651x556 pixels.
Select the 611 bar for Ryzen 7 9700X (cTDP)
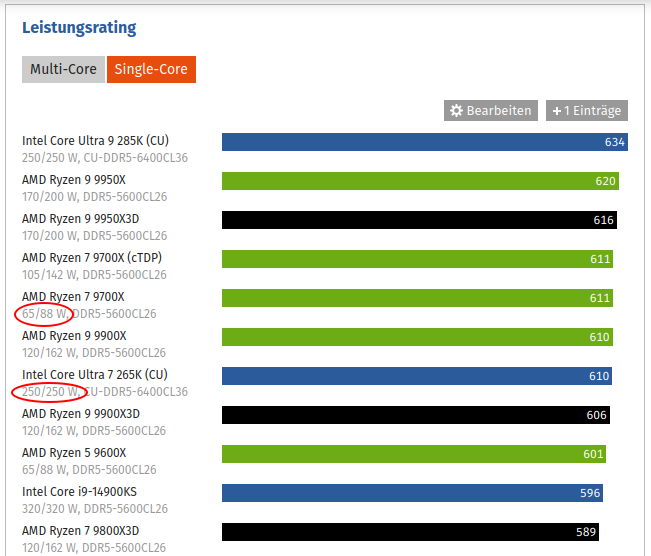[x=417, y=259]
